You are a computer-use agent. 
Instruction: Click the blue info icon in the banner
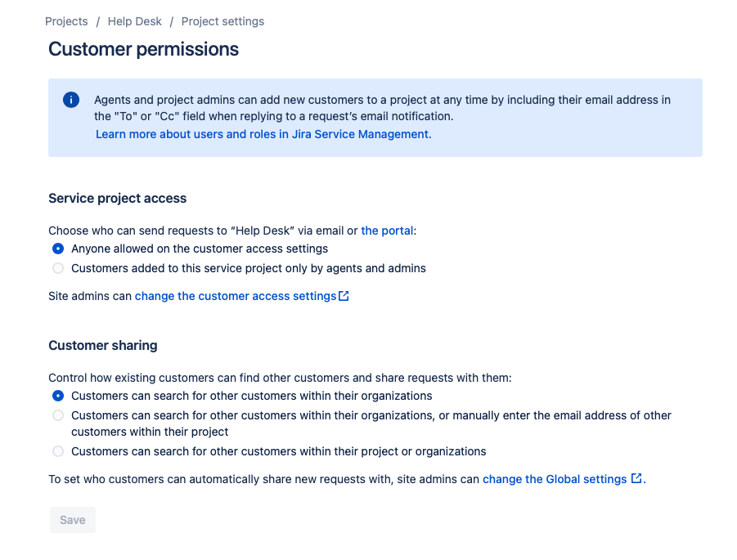tap(71, 100)
